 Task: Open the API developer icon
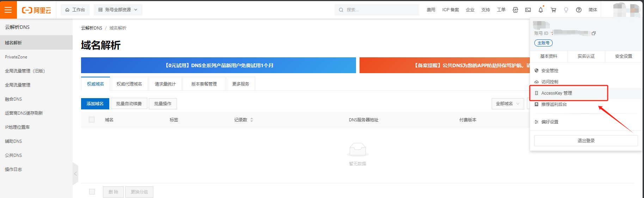tap(515, 10)
